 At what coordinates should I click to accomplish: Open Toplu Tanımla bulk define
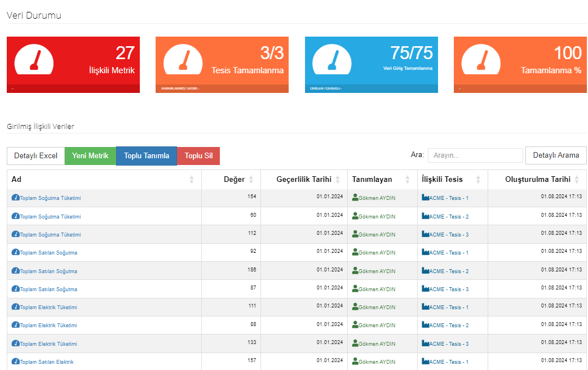(147, 156)
